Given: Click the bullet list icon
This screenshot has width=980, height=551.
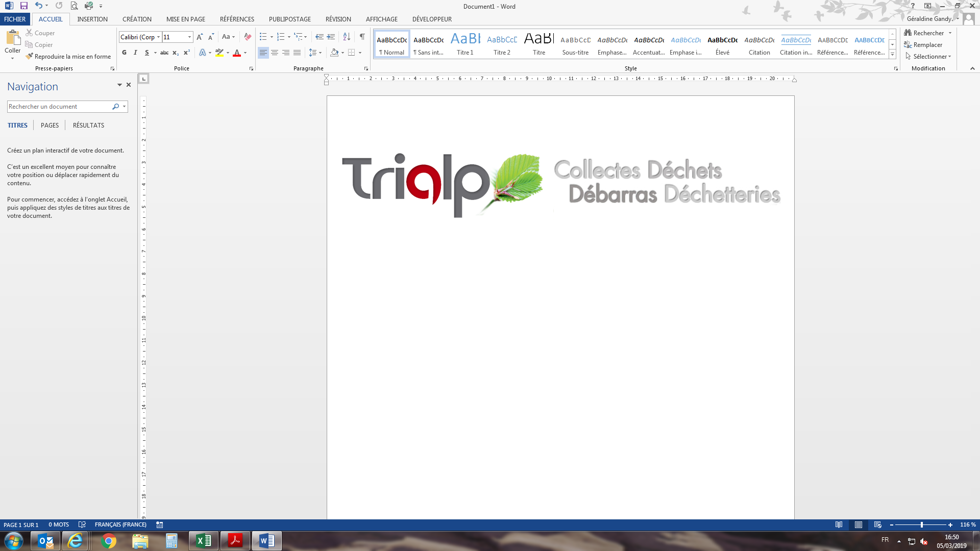Looking at the screenshot, I should pyautogui.click(x=263, y=37).
